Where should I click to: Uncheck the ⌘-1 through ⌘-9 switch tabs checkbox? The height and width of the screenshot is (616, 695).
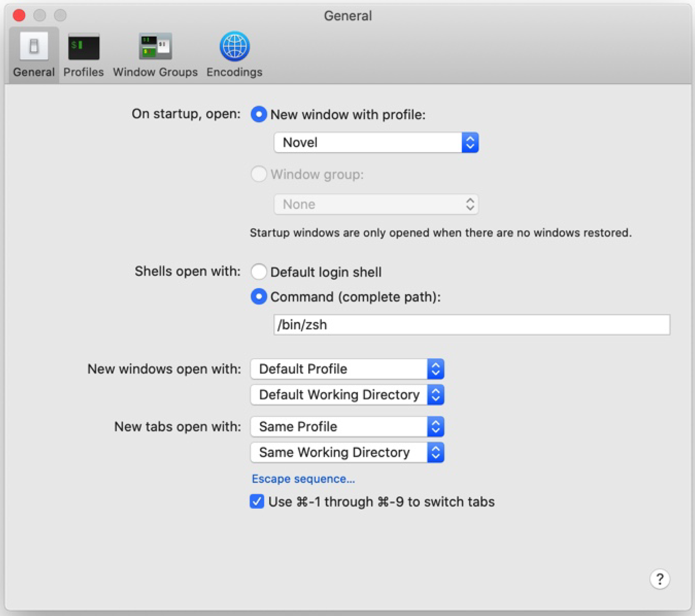(257, 502)
